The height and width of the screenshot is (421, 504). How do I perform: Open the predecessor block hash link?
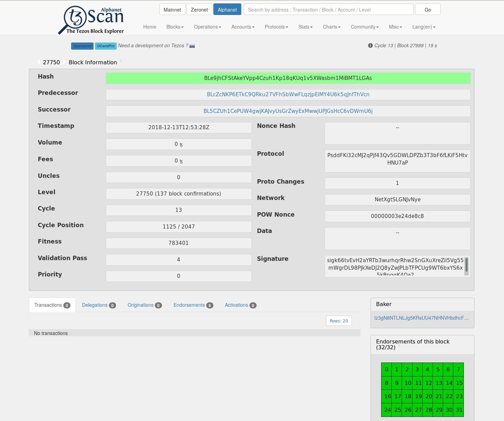click(x=288, y=95)
